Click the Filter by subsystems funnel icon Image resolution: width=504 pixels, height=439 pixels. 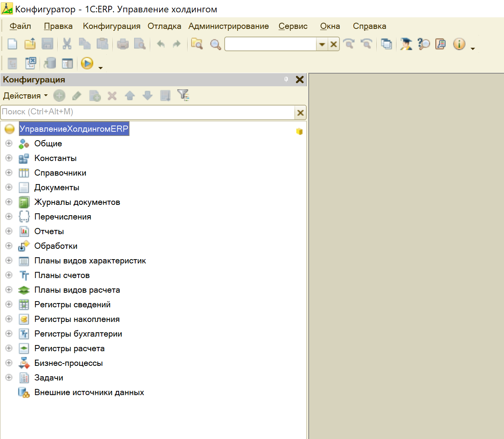[183, 95]
